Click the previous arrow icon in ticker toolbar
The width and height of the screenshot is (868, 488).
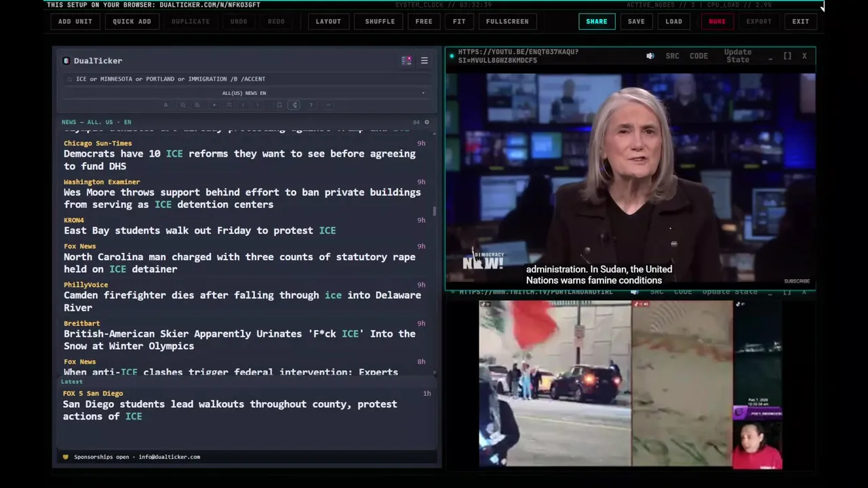pyautogui.click(x=243, y=105)
